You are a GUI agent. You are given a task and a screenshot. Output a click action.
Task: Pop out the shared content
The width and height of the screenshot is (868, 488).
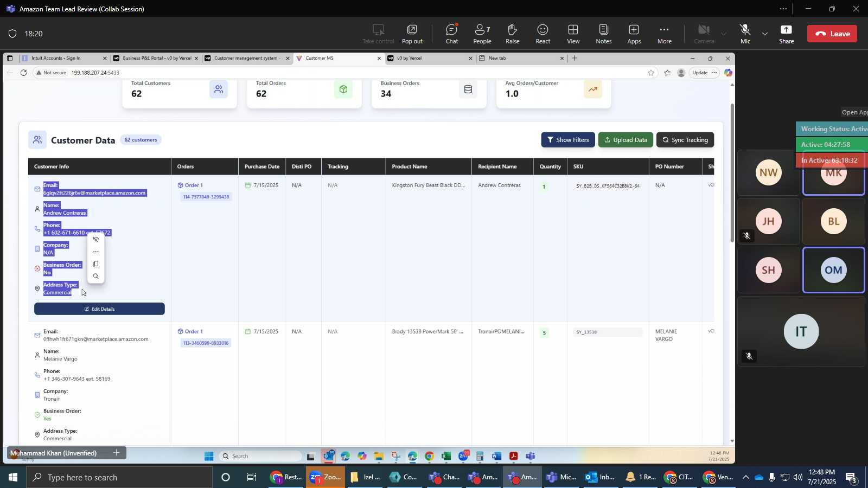click(412, 34)
